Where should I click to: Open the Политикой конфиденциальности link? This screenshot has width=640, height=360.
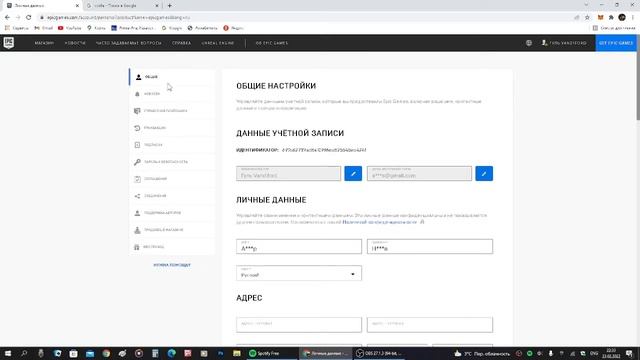[x=380, y=222]
